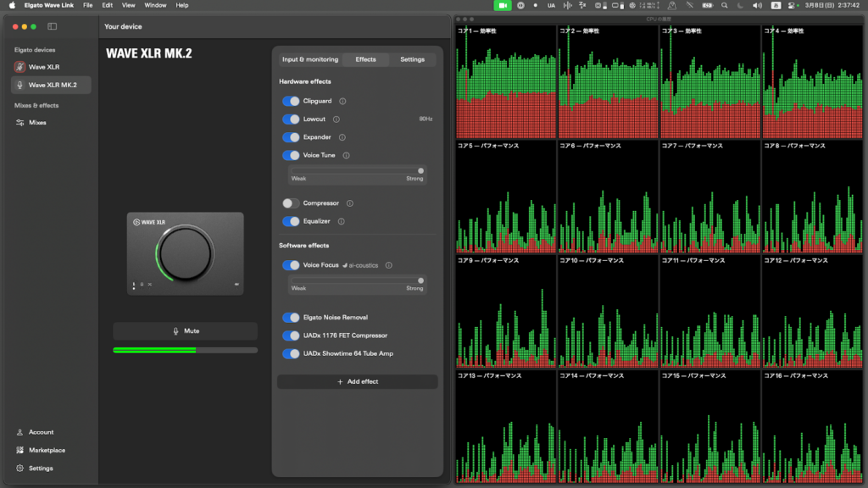View info about the Equalizer effect
The height and width of the screenshot is (488, 868).
341,222
